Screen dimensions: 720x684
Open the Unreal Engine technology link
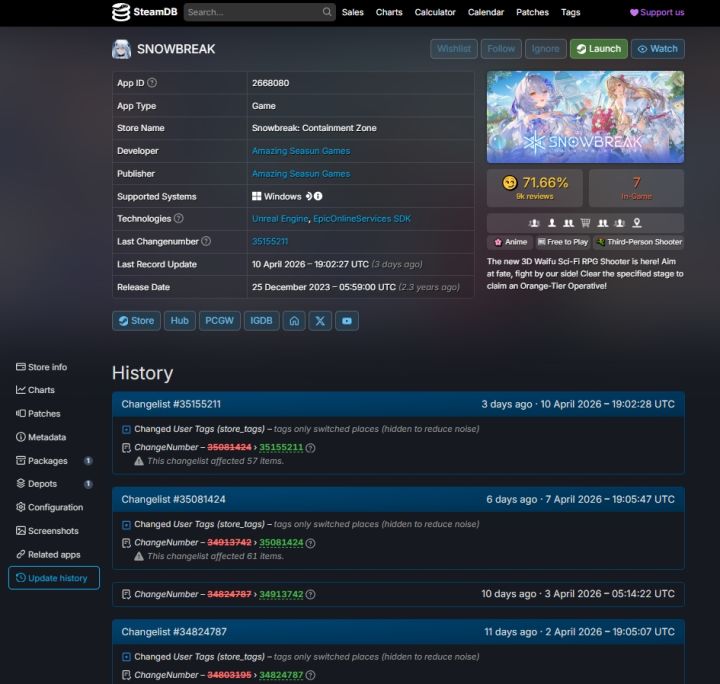point(280,219)
